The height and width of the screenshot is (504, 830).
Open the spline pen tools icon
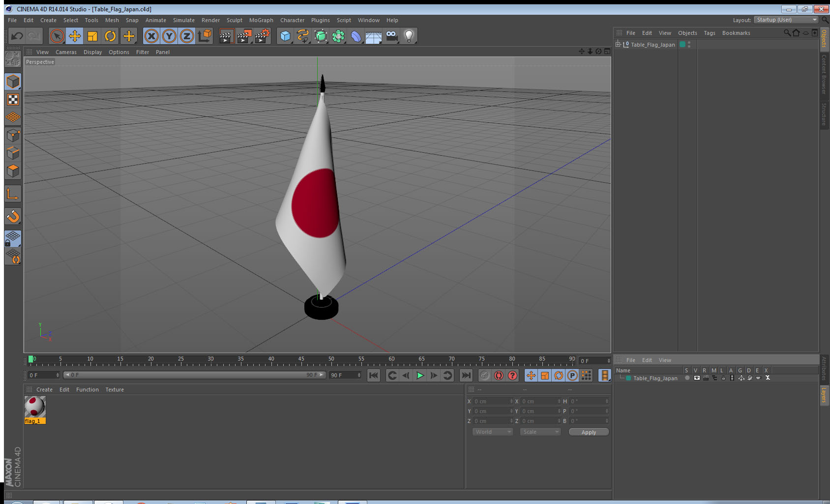303,36
